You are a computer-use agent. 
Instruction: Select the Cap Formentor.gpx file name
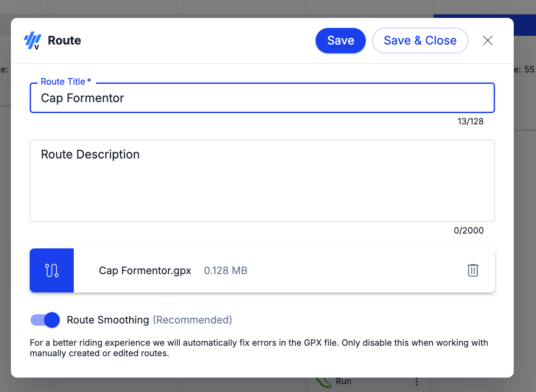pyautogui.click(x=145, y=271)
